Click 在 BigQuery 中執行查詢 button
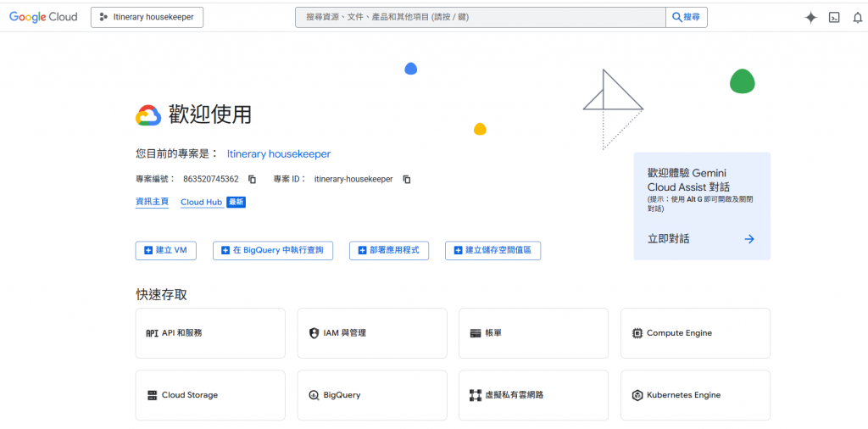 click(x=273, y=250)
